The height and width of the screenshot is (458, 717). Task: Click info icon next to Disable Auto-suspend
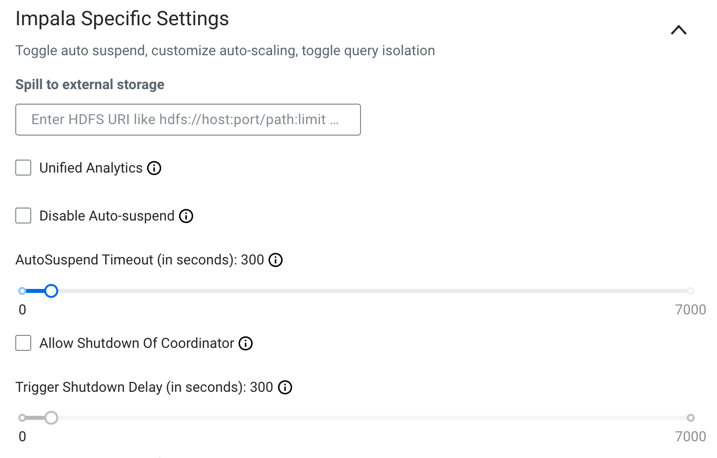pyautogui.click(x=186, y=216)
